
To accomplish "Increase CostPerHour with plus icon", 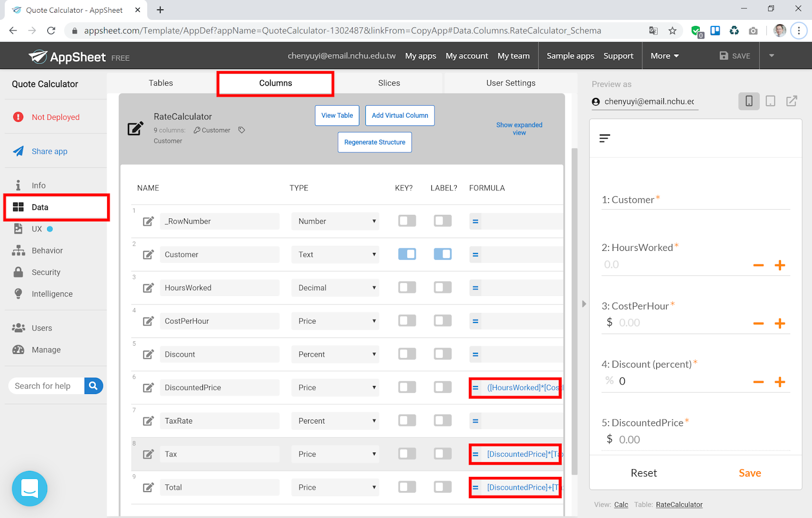I will click(780, 323).
